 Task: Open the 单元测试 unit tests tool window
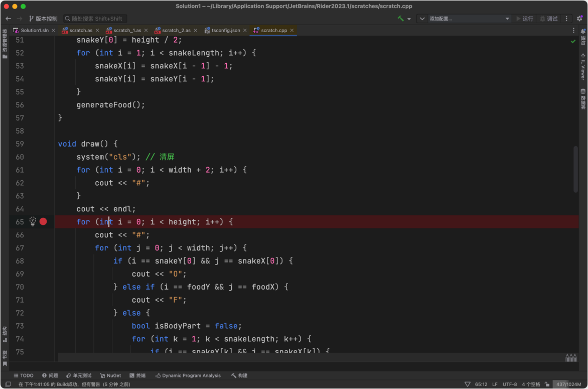79,375
